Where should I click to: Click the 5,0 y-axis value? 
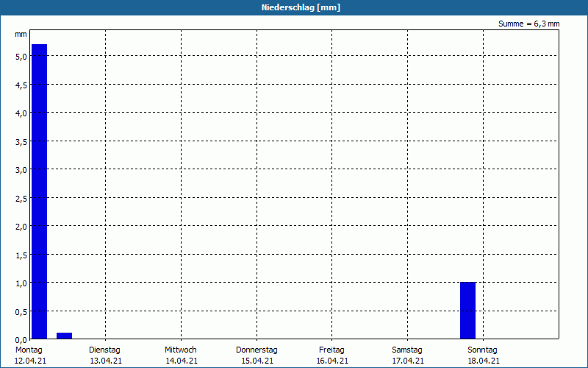pos(21,57)
